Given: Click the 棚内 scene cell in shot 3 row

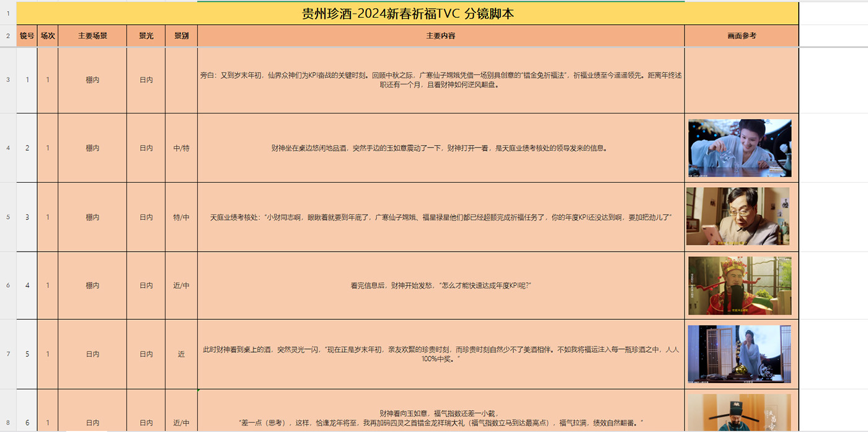Looking at the screenshot, I should pos(92,217).
